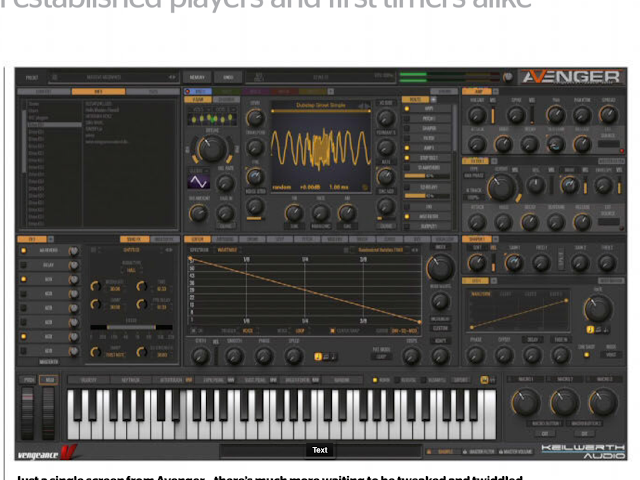Toggle the OUTPUT route entry at list bottom
Screen dimensions: 640x480
[407, 226]
